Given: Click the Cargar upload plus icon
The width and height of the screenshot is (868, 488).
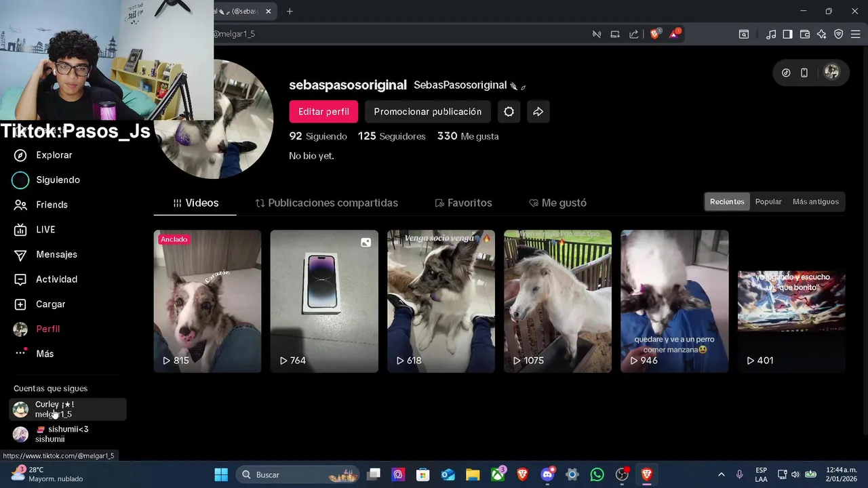Looking at the screenshot, I should coord(20,304).
